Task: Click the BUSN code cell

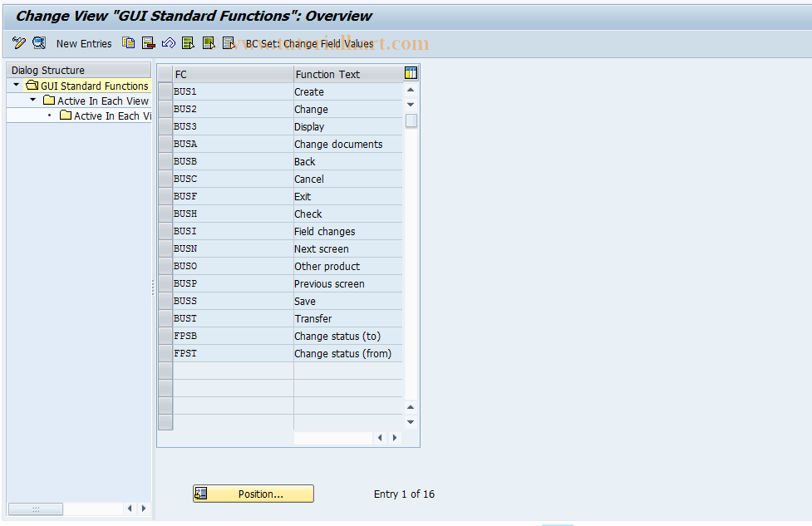Action: coord(233,248)
